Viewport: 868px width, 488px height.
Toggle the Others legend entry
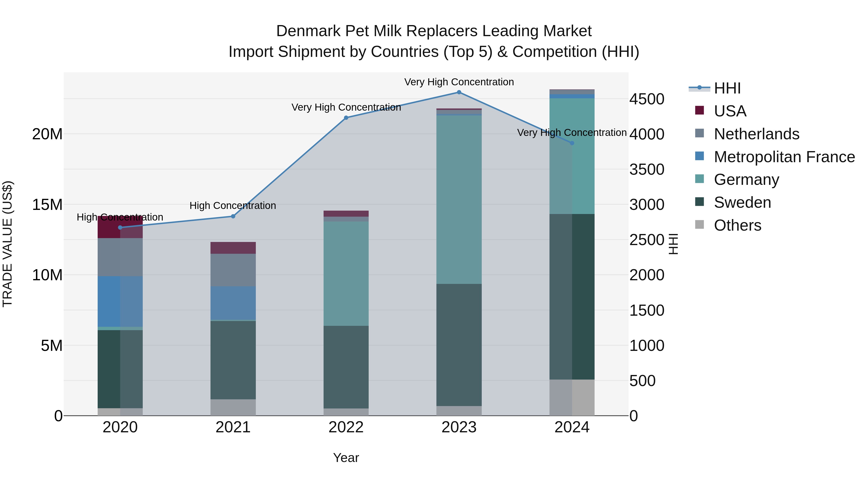[x=728, y=225]
